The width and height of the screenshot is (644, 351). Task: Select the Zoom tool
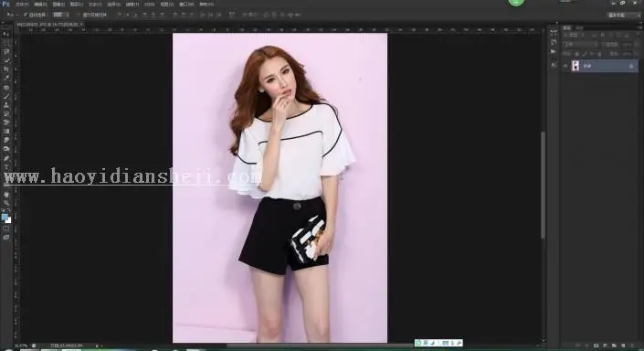[5, 203]
